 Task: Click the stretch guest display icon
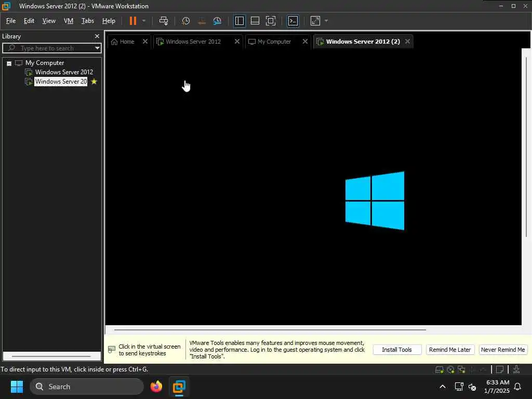315,21
